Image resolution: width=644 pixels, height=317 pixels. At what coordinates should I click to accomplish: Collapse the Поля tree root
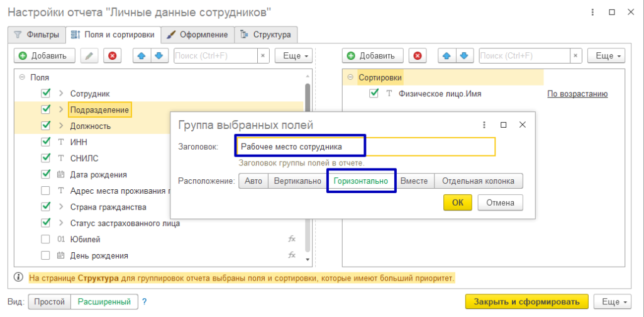(22, 77)
